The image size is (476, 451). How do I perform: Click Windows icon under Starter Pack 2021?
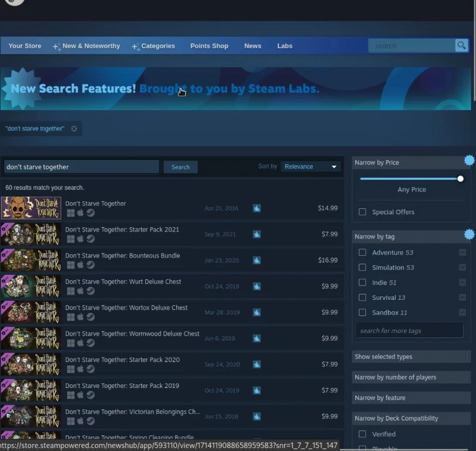[x=71, y=239]
